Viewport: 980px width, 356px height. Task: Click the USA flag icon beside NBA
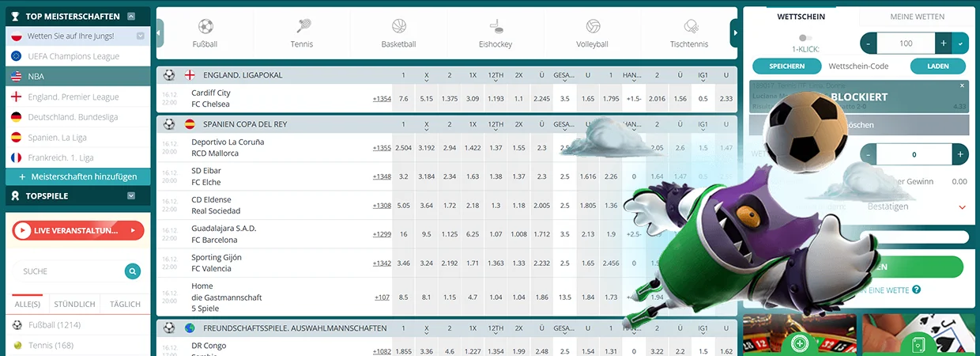coord(16,77)
